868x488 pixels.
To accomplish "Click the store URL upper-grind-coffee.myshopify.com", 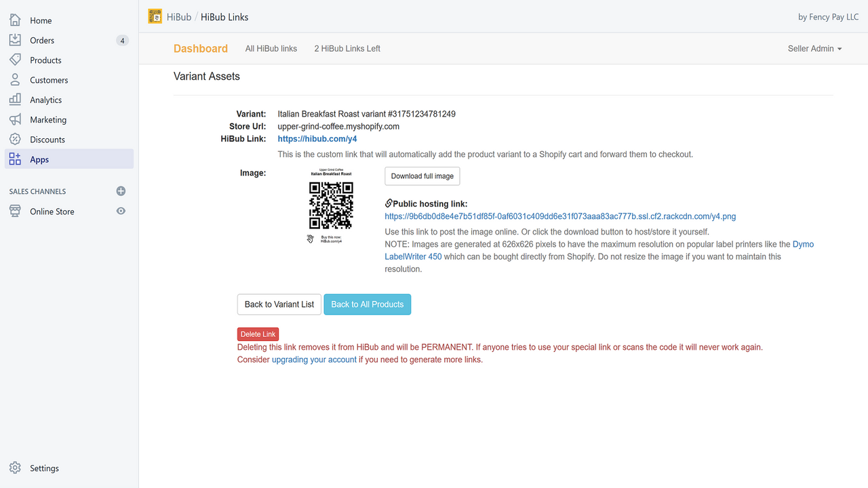I will pyautogui.click(x=338, y=126).
